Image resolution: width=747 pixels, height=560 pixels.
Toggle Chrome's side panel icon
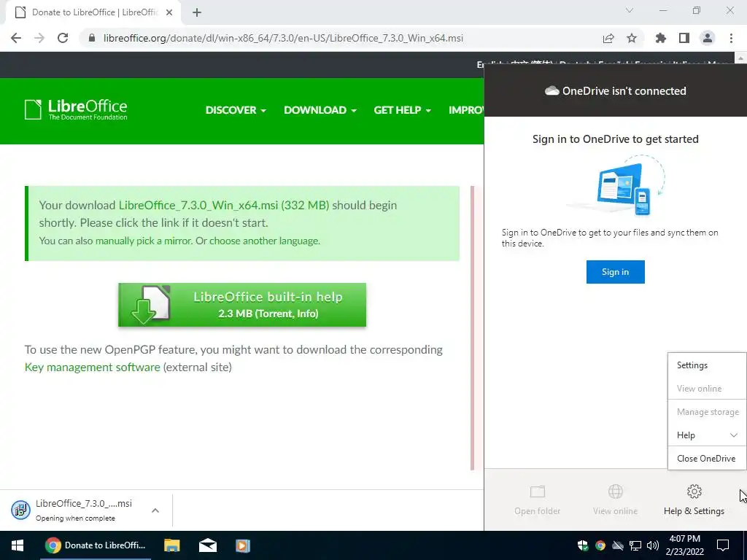coord(684,38)
